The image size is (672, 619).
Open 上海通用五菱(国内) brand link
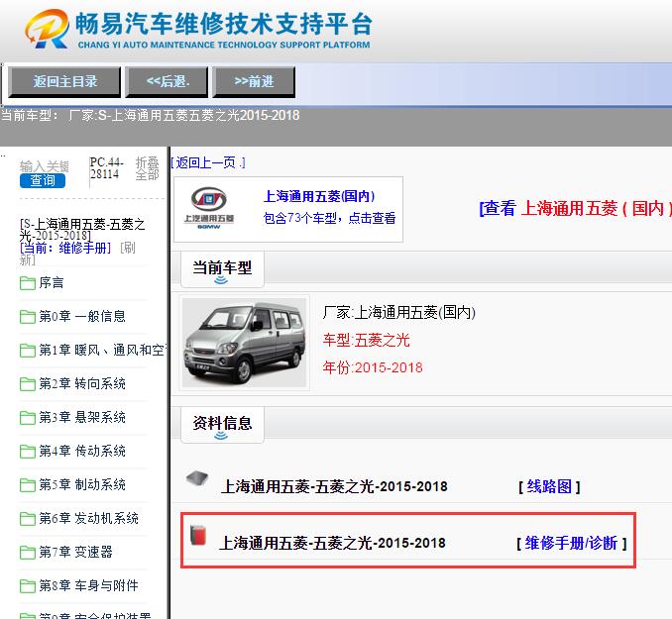point(319,196)
